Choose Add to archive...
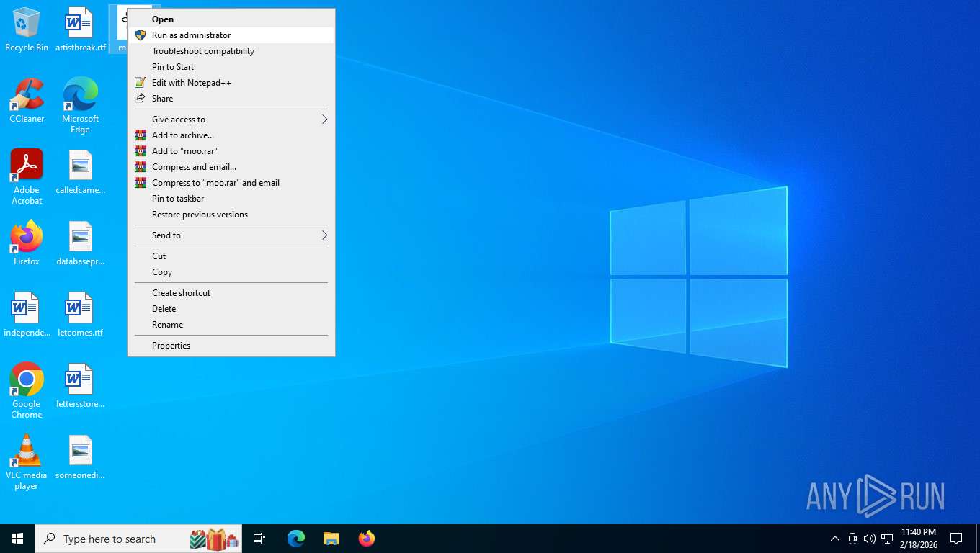Screen dimensions: 980x553 coord(231,135)
